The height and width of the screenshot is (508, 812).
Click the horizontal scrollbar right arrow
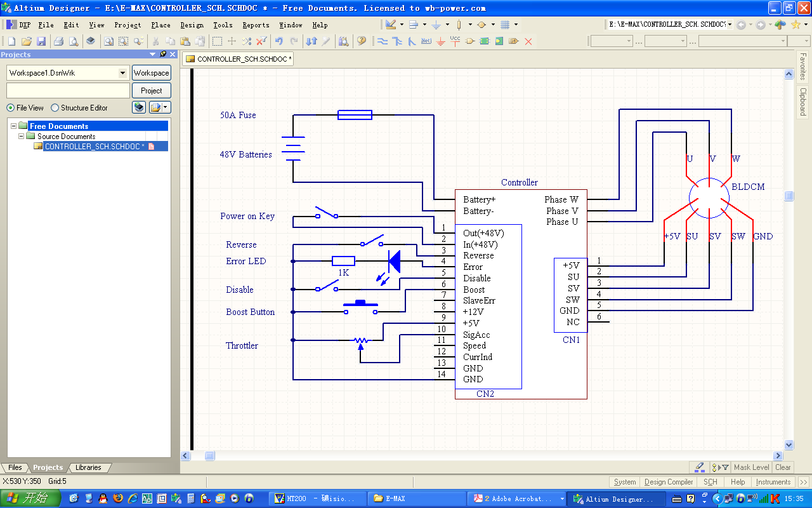pyautogui.click(x=778, y=456)
